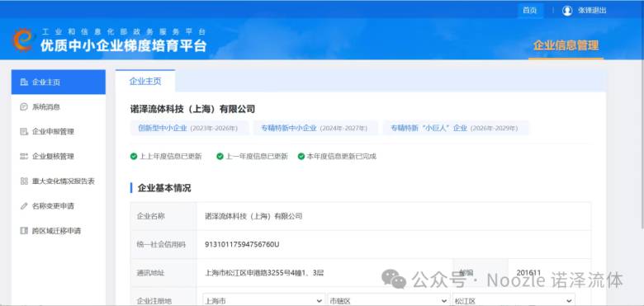Click the 重大变化情况报告表 sidebar icon

coord(24,181)
